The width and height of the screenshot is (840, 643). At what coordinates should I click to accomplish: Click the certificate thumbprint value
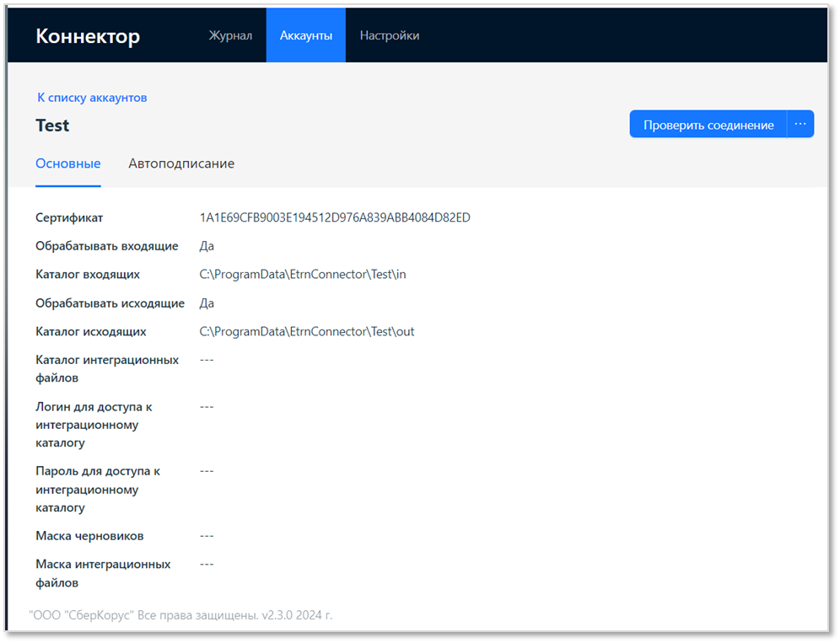(335, 217)
